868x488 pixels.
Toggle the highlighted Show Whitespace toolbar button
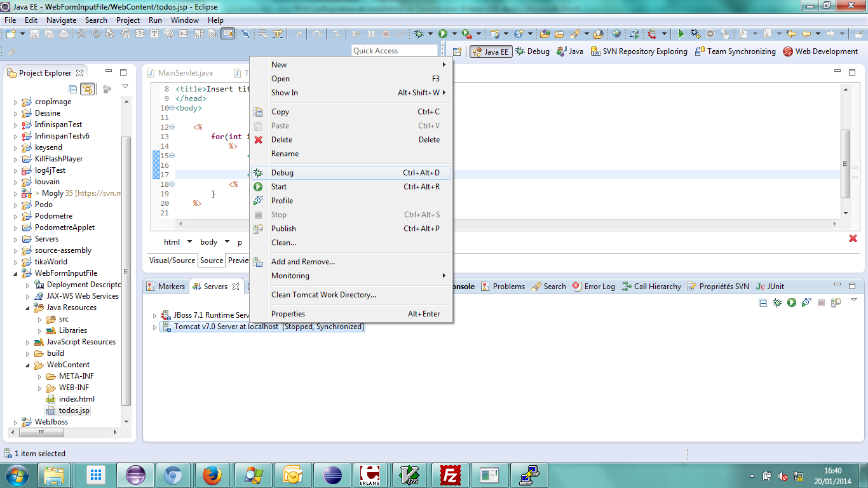227,34
